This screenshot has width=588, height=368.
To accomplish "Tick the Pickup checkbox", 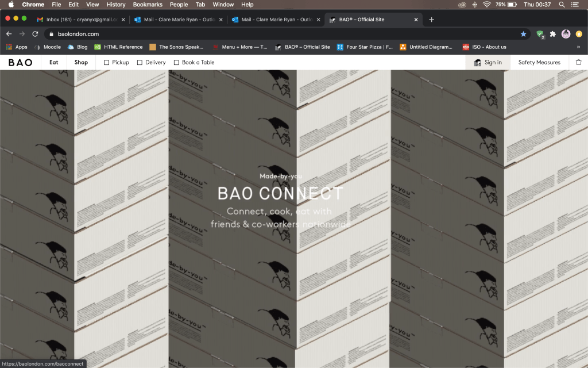I will pyautogui.click(x=106, y=62).
